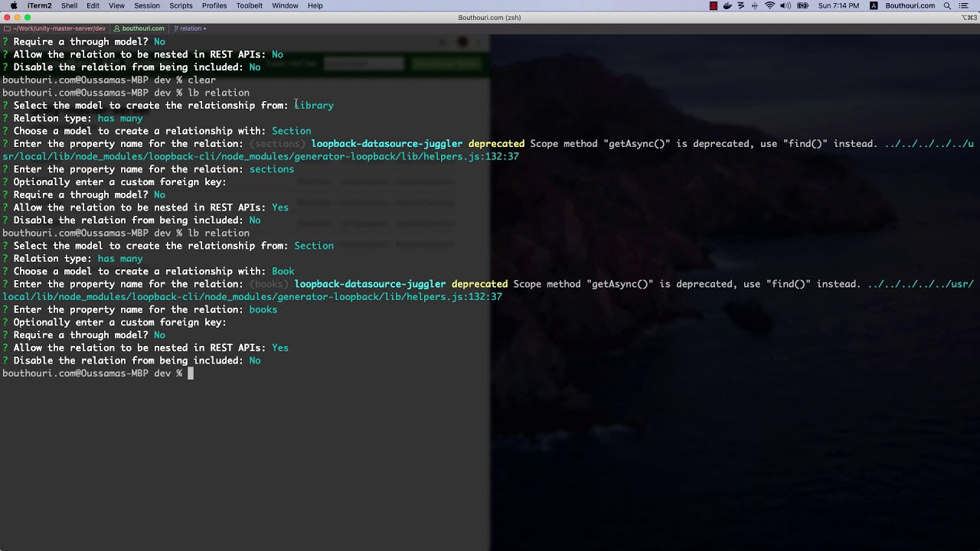Image resolution: width=980 pixels, height=551 pixels.
Task: Click the second 'lb relation' command
Action: 218,233
